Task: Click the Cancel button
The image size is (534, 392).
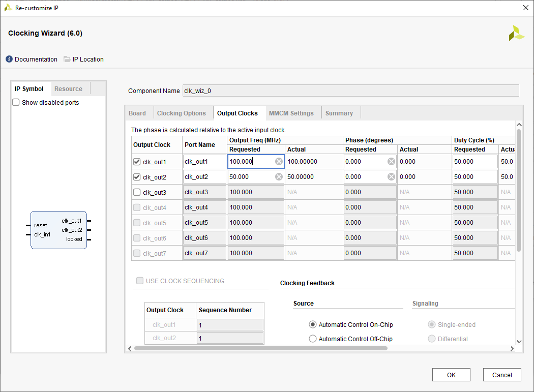Action: tap(502, 375)
